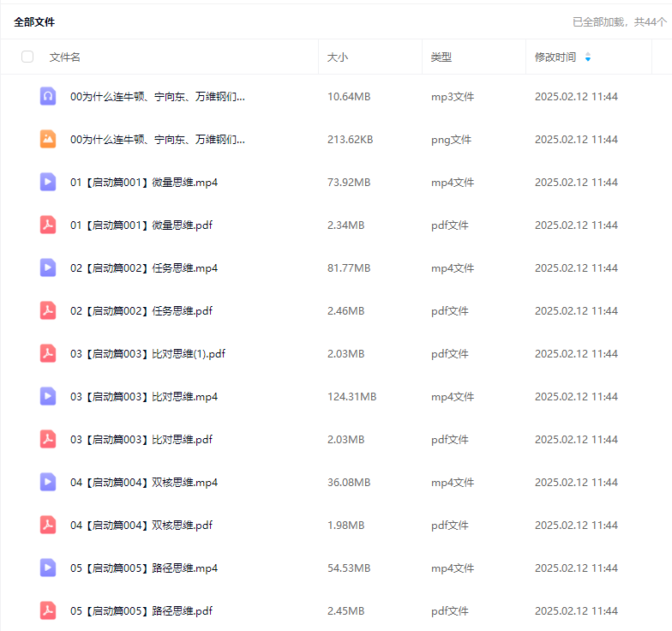Open file 02【启动篇002】任务思维.pdf

tap(141, 311)
